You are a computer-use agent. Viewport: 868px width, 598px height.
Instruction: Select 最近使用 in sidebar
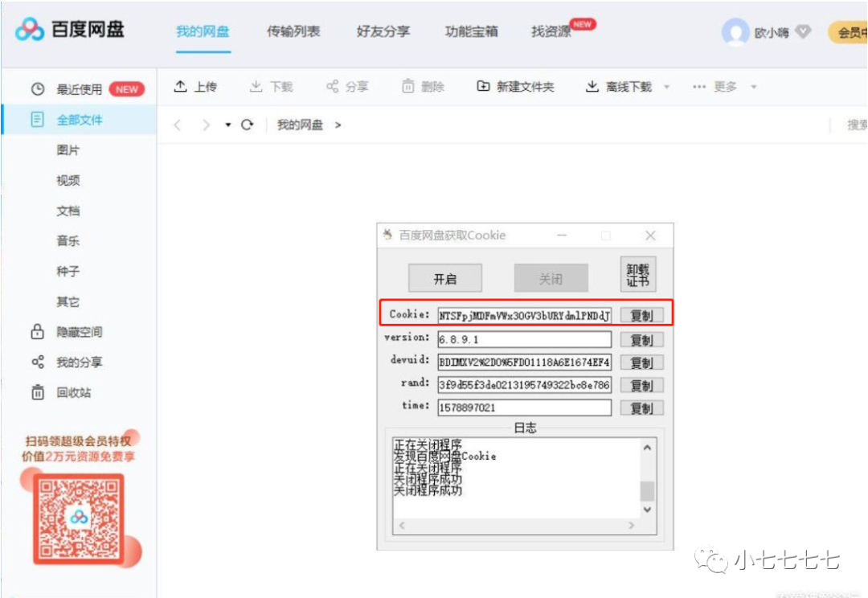click(x=79, y=89)
